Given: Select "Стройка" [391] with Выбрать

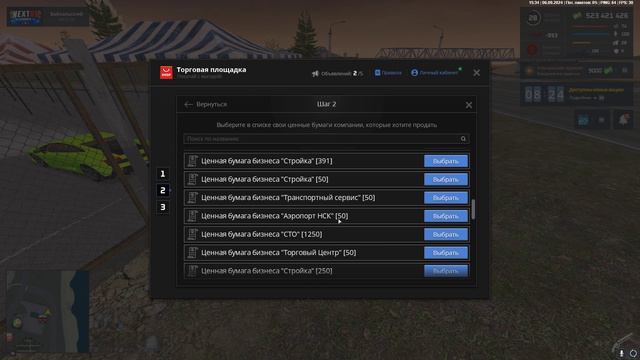Looking at the screenshot, I should (x=446, y=161).
